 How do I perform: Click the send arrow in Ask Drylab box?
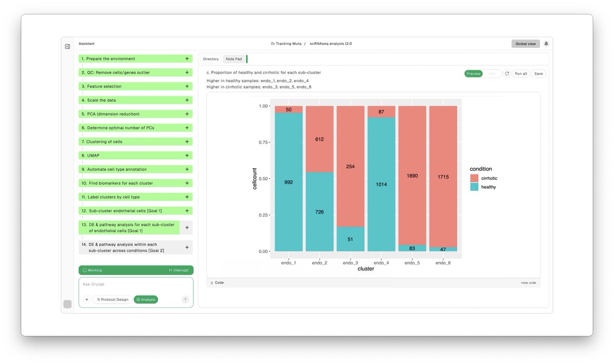point(185,300)
